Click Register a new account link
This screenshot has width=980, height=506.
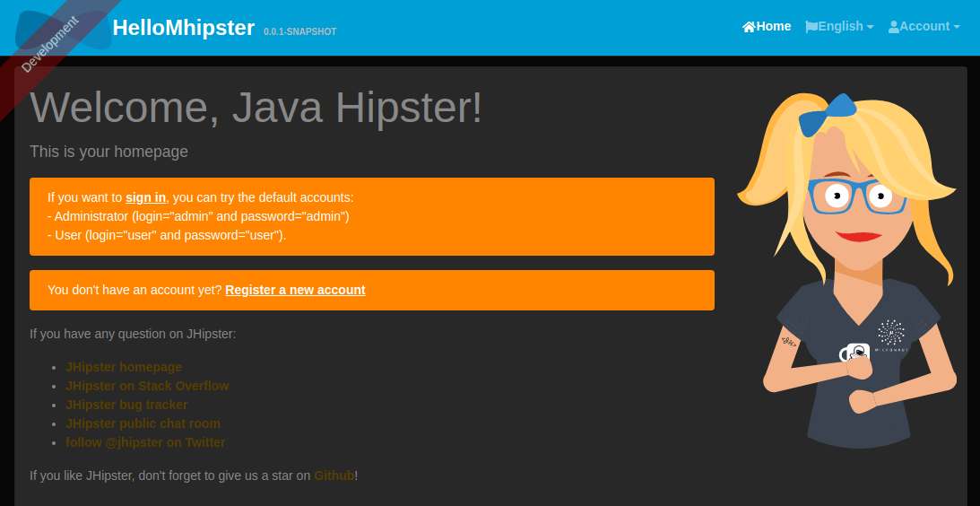(x=295, y=290)
